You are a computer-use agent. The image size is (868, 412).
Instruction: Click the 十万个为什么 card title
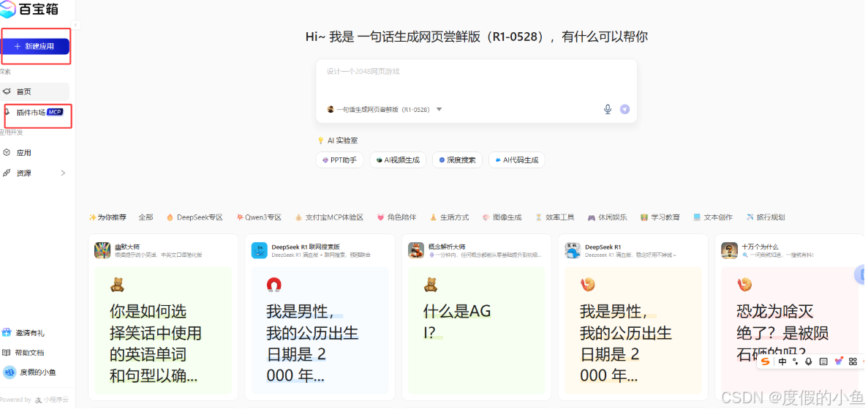760,247
